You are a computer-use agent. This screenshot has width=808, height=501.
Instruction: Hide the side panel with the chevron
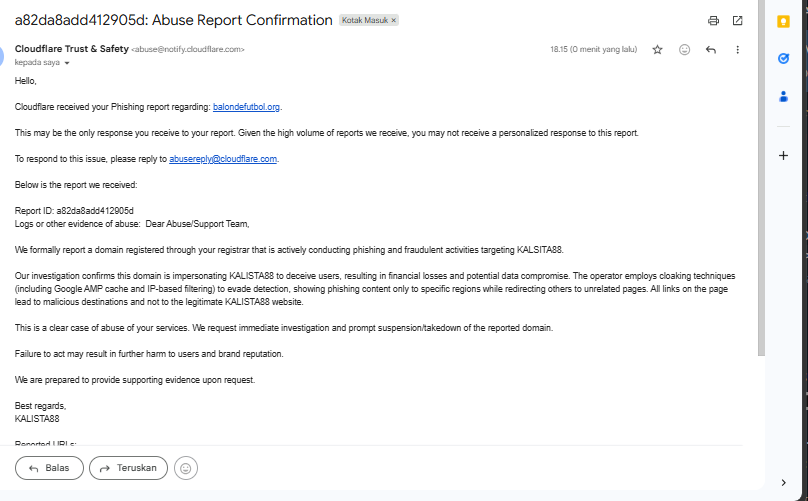click(783, 482)
